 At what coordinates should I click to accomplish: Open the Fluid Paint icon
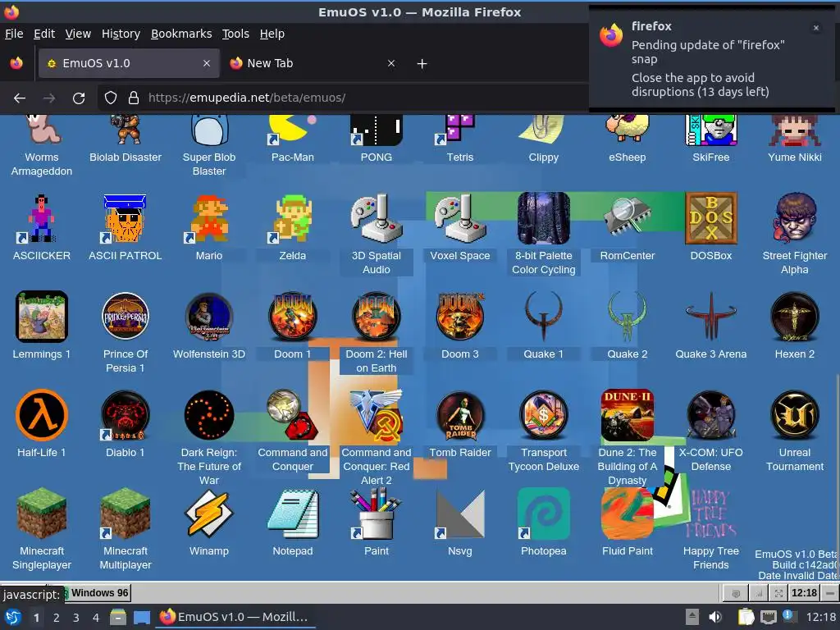tap(627, 514)
